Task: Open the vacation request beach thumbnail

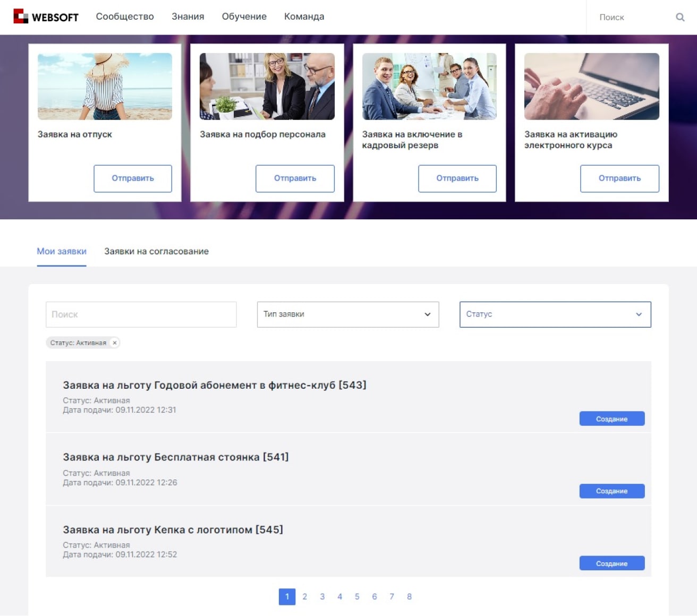Action: [x=105, y=86]
